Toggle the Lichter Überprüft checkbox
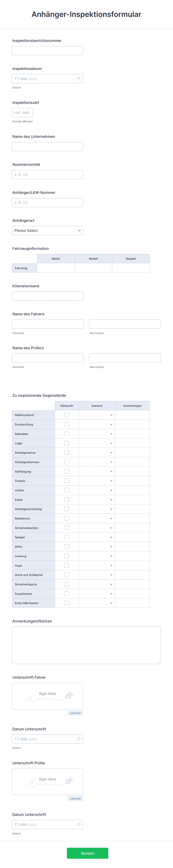 point(67,490)
